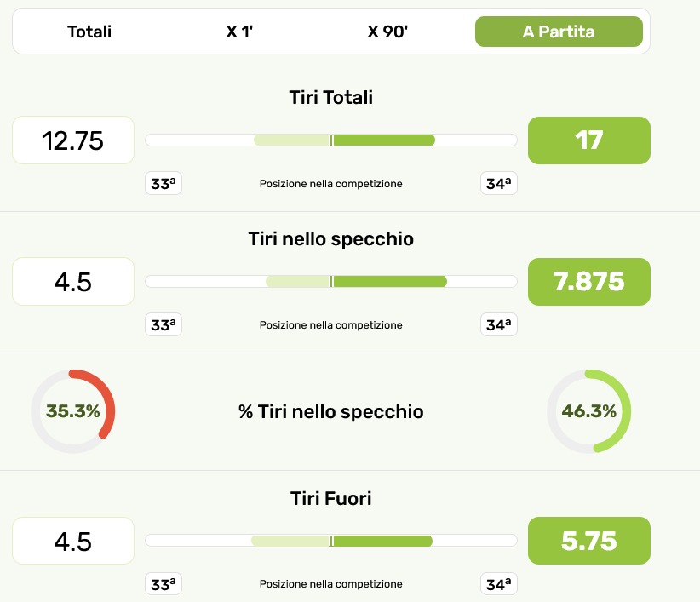
Task: Click the red 35.3% circular gauge
Action: 73,411
